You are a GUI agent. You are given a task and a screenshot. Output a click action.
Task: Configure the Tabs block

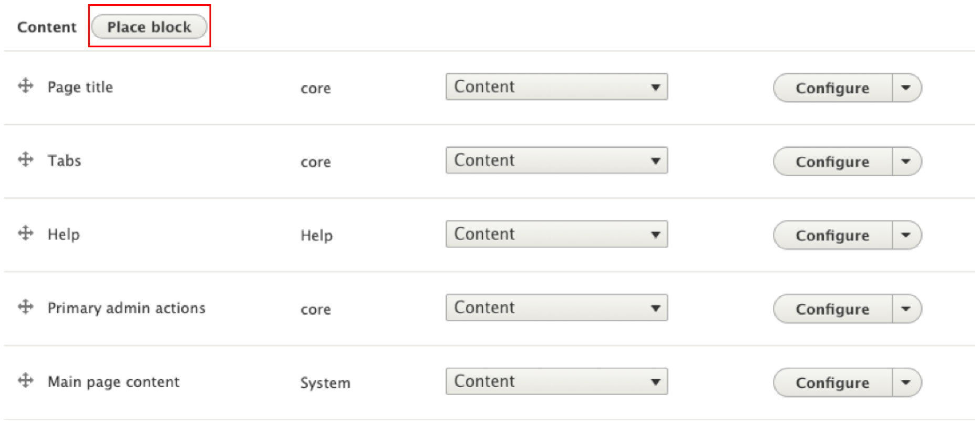click(832, 161)
